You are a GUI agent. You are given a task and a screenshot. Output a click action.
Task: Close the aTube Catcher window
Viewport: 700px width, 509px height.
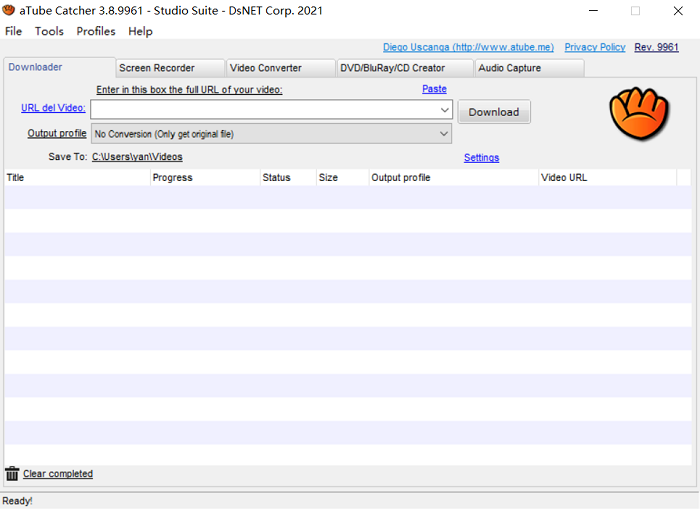pyautogui.click(x=678, y=11)
